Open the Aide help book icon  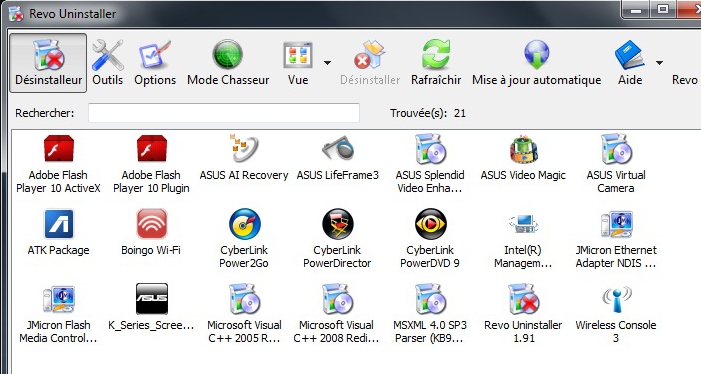pos(629,55)
